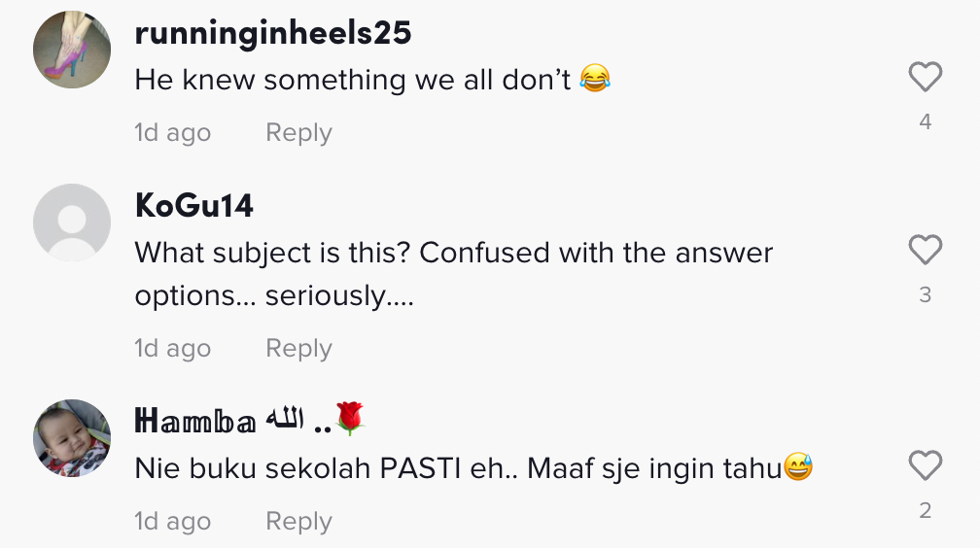View the Hamba baby photo avatar
Image resolution: width=980 pixels, height=548 pixels.
tap(72, 438)
